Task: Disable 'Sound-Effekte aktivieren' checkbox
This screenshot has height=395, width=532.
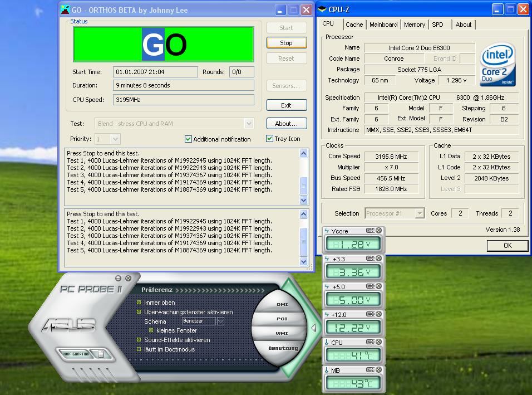Action: click(x=139, y=340)
